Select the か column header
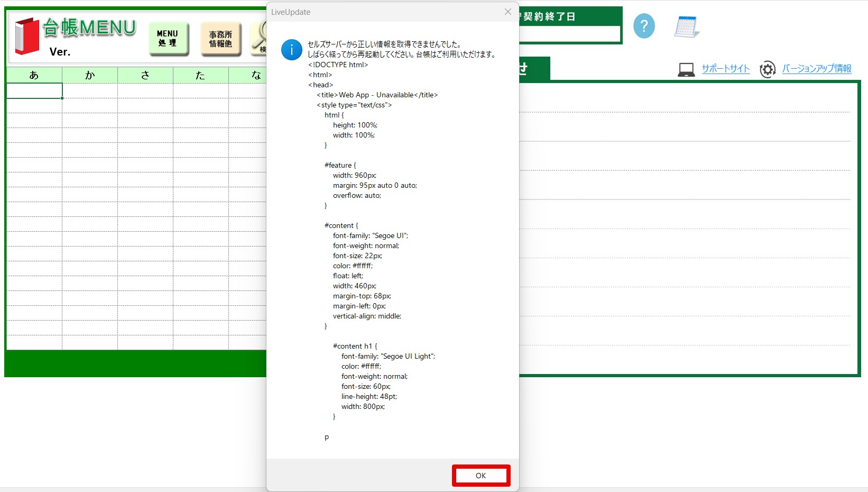 90,75
